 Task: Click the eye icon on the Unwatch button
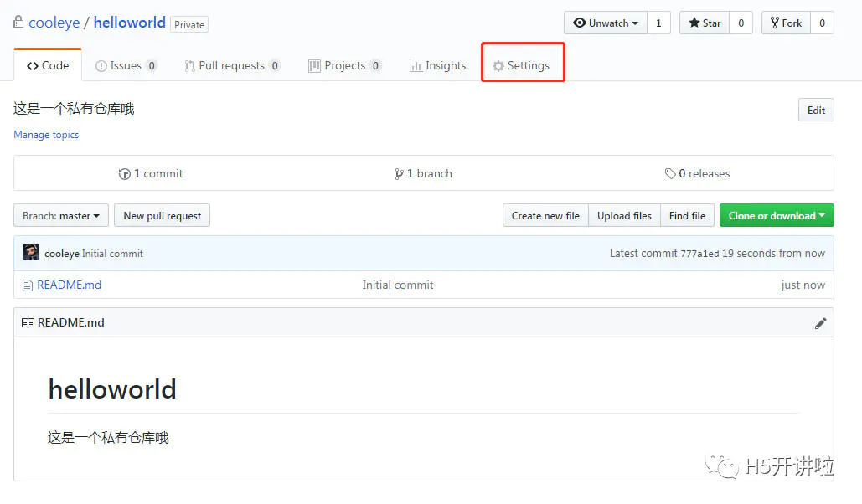click(580, 23)
